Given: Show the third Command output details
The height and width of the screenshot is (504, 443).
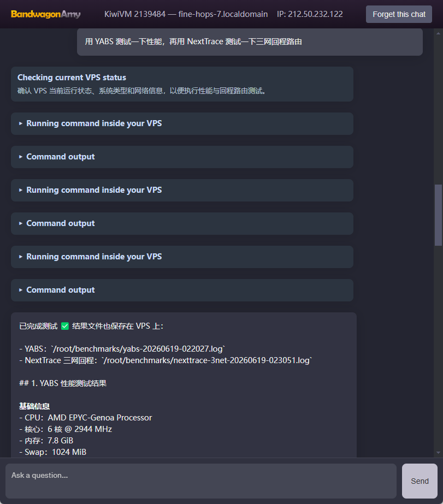Looking at the screenshot, I should point(182,290).
